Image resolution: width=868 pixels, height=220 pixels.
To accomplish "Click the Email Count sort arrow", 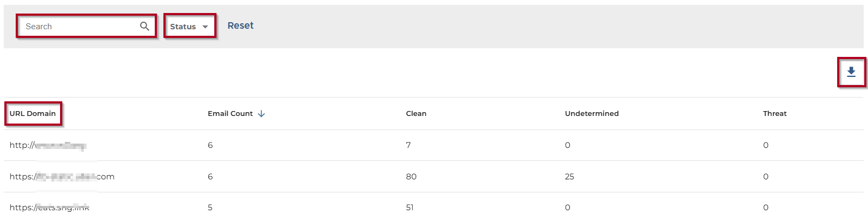I will click(x=261, y=114).
